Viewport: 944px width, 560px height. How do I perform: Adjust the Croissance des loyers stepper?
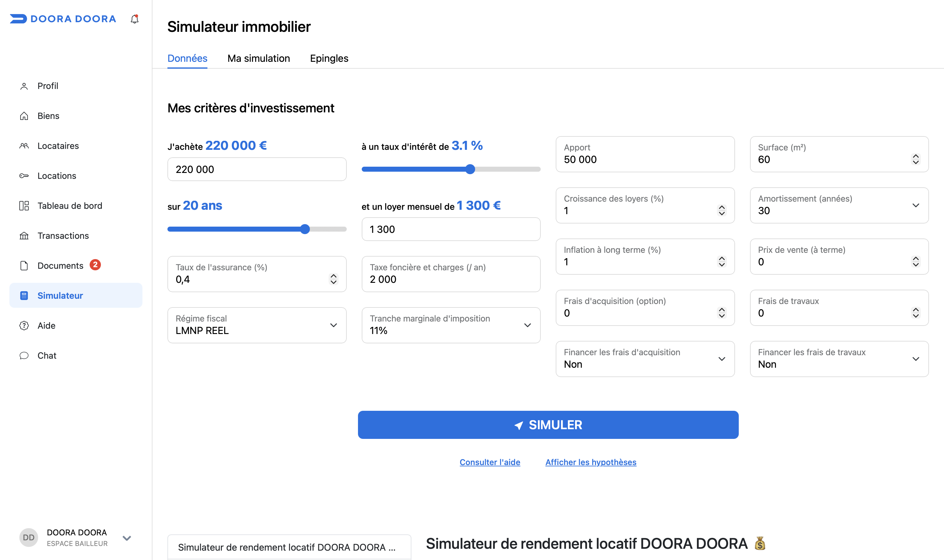tap(722, 210)
